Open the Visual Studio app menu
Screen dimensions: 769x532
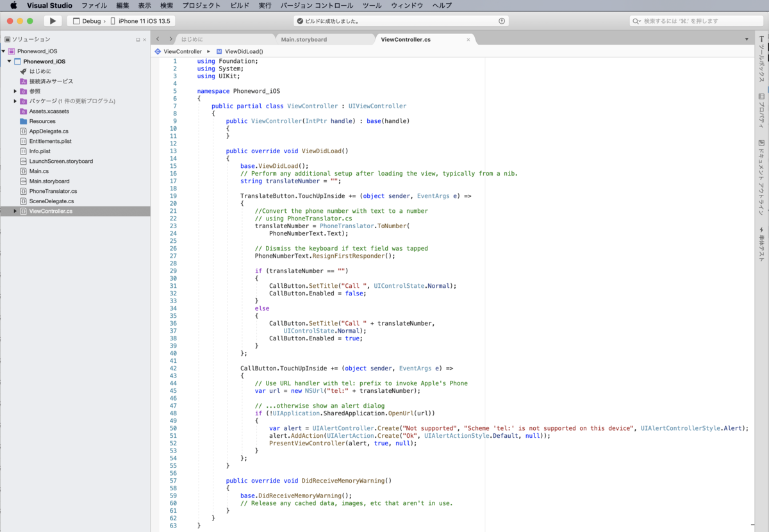[x=49, y=5]
